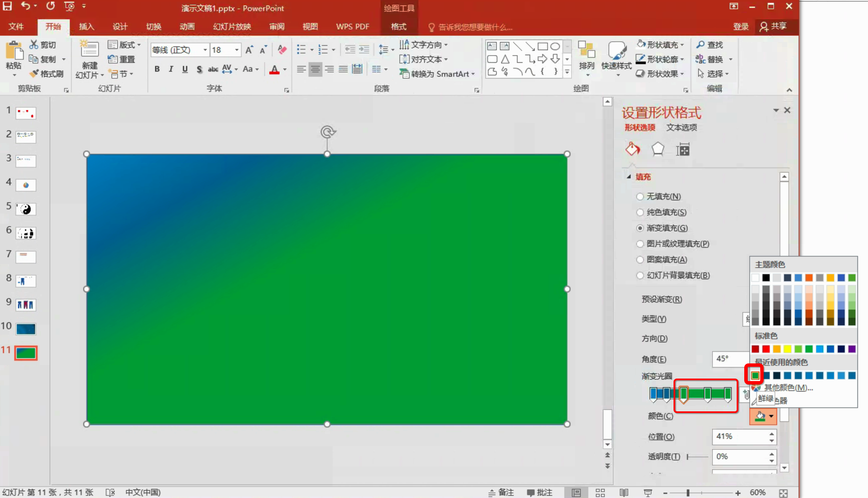Expand the 形状轮廓 shape outline dropdown
The image size is (868, 498).
point(682,59)
